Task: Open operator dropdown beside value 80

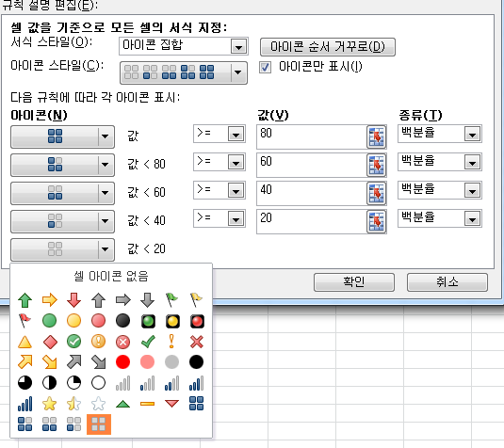Action: coord(236,134)
